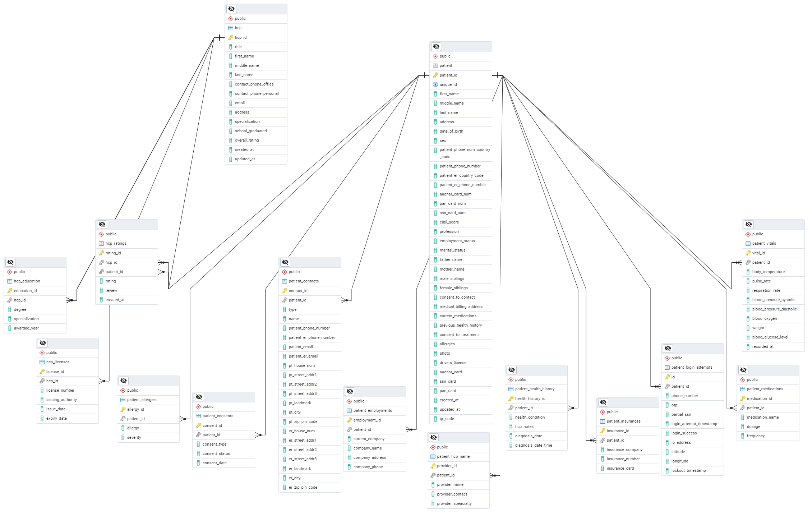Click the column icon beside overall_rating
Image resolution: width=812 pixels, height=516 pixels.
click(231, 140)
